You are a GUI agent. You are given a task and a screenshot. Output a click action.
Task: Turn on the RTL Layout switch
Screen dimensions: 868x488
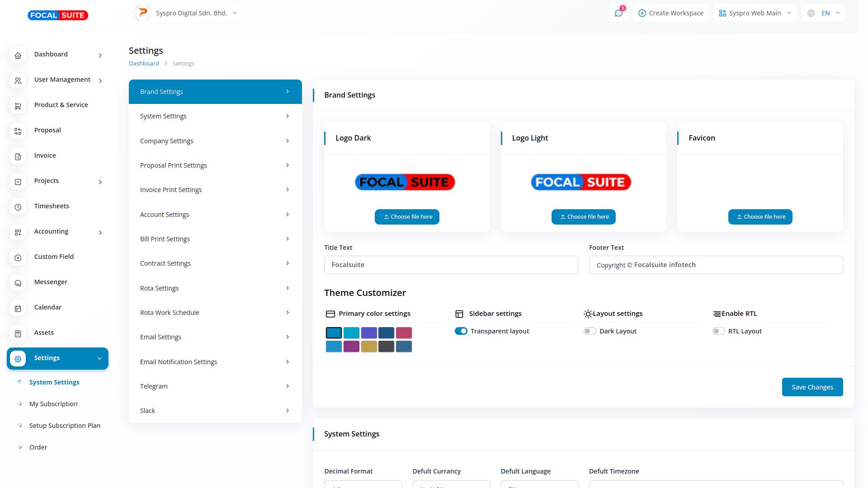point(718,331)
